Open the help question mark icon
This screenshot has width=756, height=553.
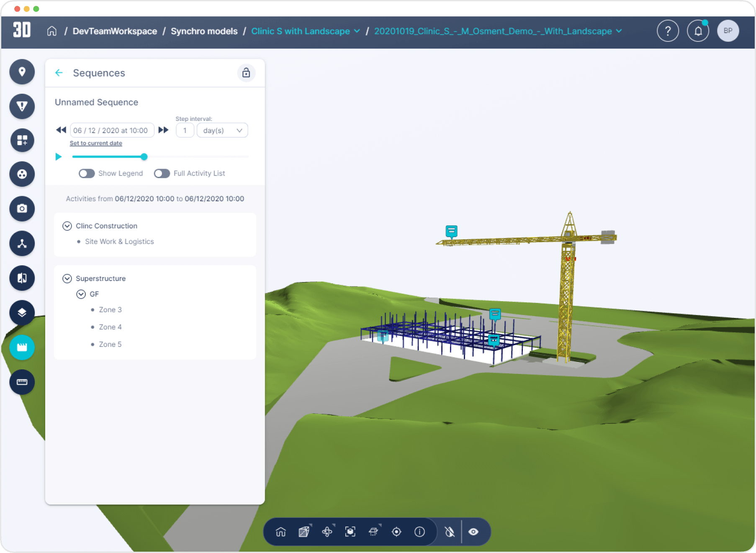[x=668, y=31]
